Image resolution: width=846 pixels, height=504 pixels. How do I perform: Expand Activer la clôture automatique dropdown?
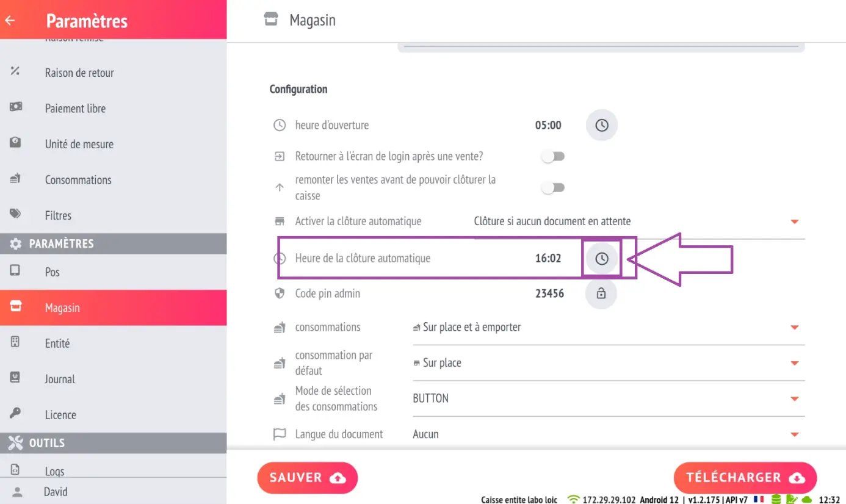(638, 221)
